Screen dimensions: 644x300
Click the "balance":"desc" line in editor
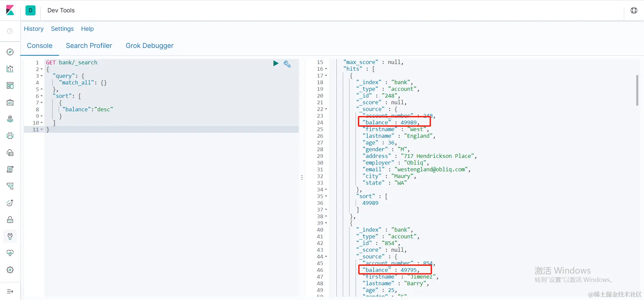click(88, 110)
